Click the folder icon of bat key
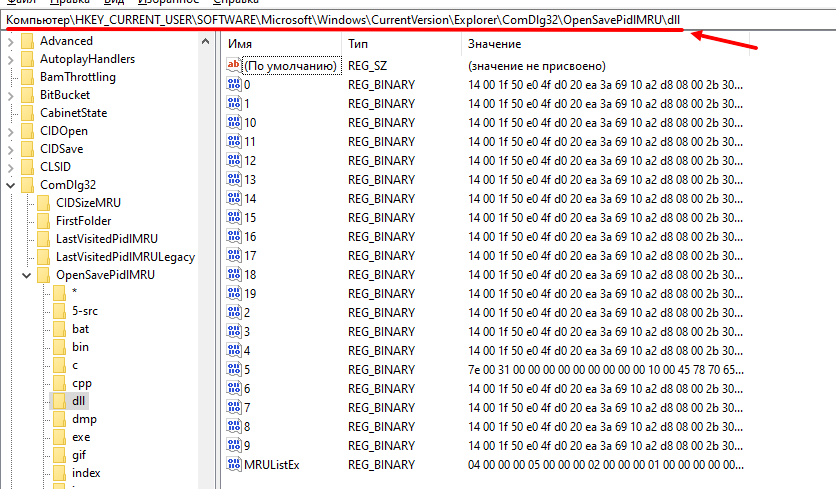Image resolution: width=836 pixels, height=489 pixels. [x=59, y=329]
